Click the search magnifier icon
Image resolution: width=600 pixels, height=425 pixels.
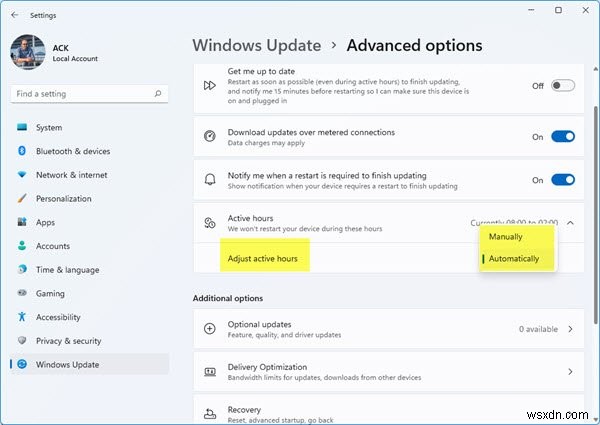(158, 93)
